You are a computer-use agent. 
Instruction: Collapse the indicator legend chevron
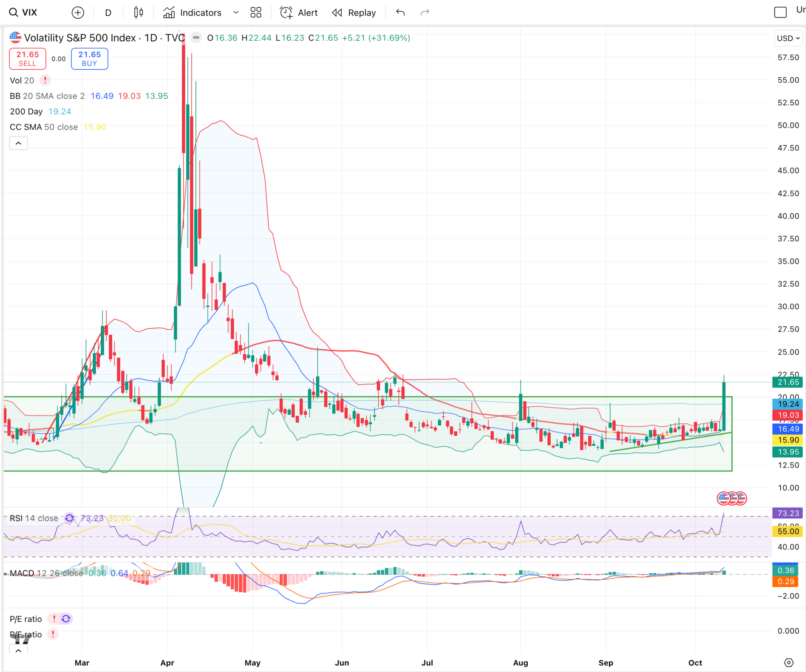click(x=18, y=143)
